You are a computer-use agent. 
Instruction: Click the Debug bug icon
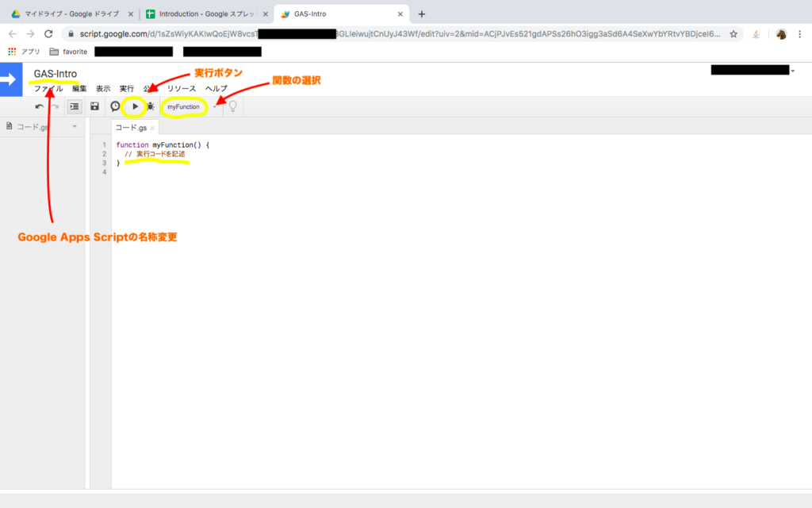(151, 106)
